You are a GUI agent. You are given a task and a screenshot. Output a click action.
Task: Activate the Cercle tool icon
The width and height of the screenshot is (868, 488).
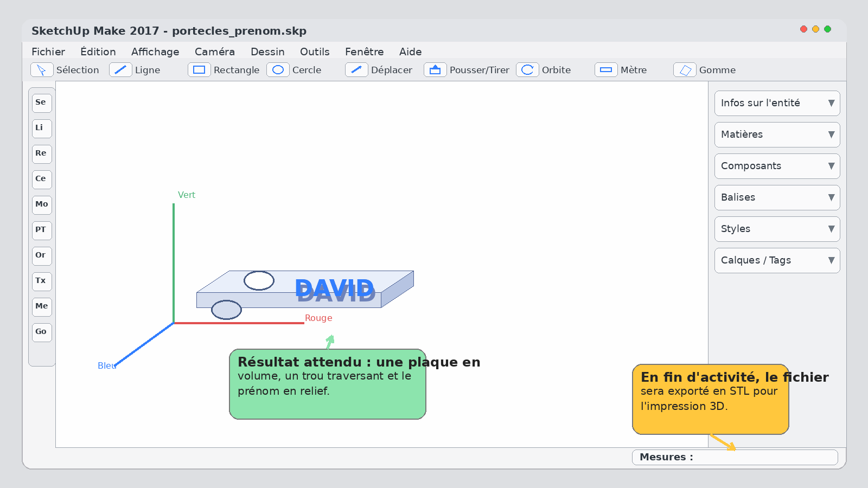coord(278,70)
